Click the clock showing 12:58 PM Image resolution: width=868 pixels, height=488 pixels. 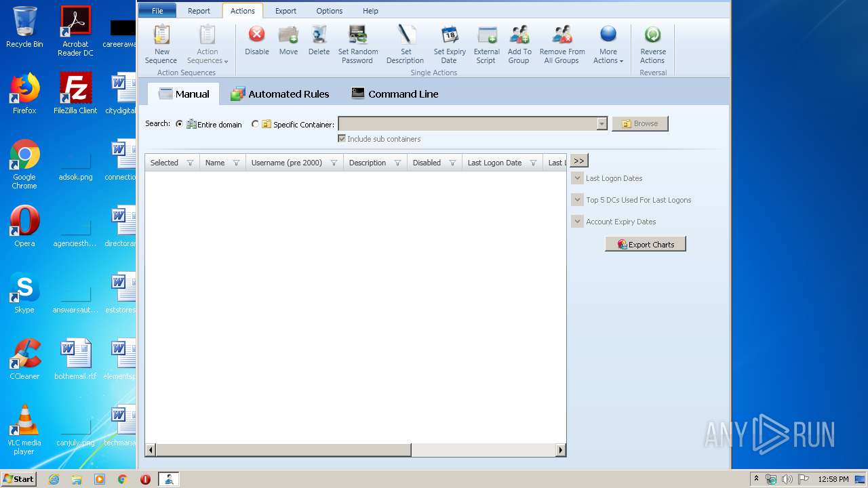[x=833, y=479]
